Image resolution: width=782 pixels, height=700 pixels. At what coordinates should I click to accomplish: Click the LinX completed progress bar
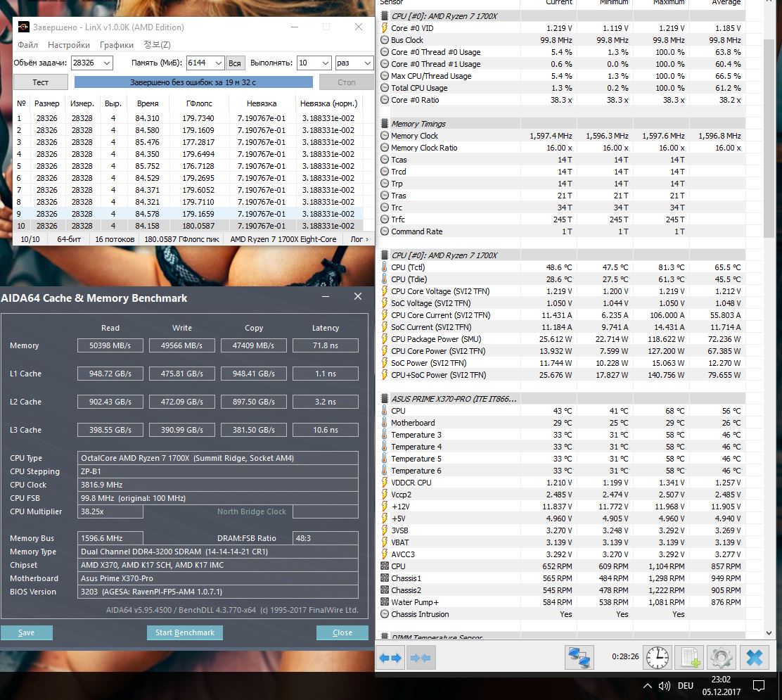click(193, 82)
